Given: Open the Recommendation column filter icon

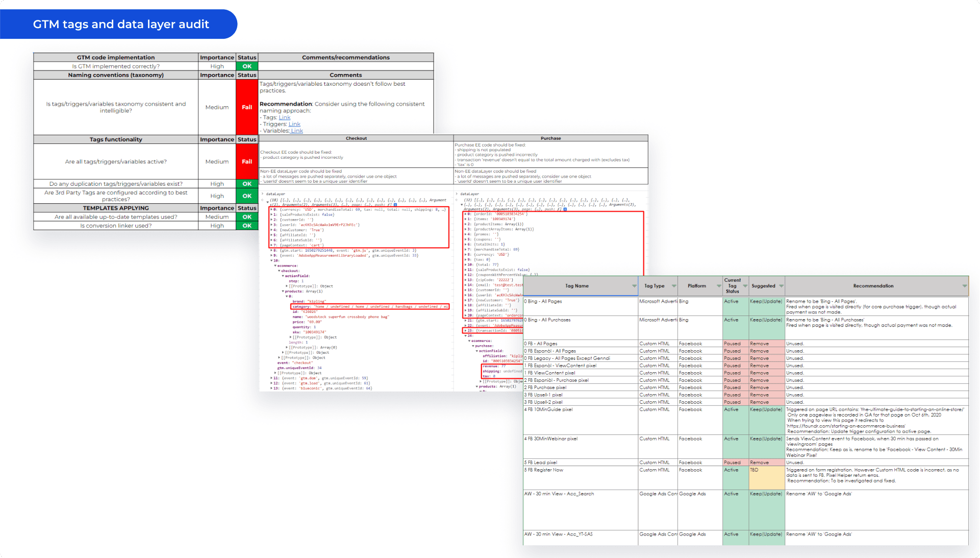Looking at the screenshot, I should pos(964,286).
